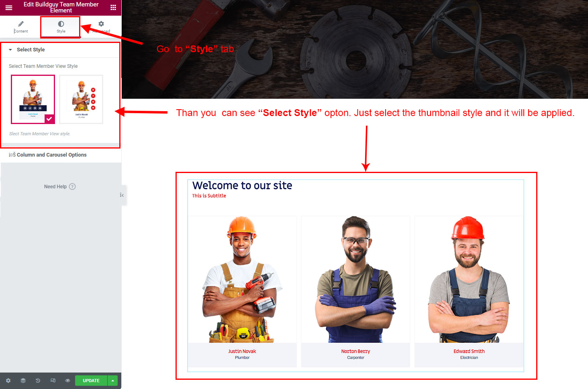Open the History icon in bottom toolbar
The image size is (588, 389).
pyautogui.click(x=38, y=381)
